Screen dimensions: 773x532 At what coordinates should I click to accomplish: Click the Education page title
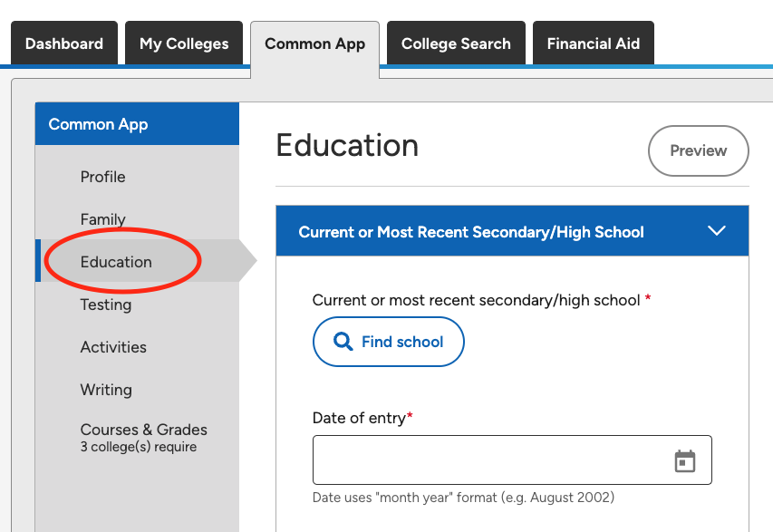(347, 145)
